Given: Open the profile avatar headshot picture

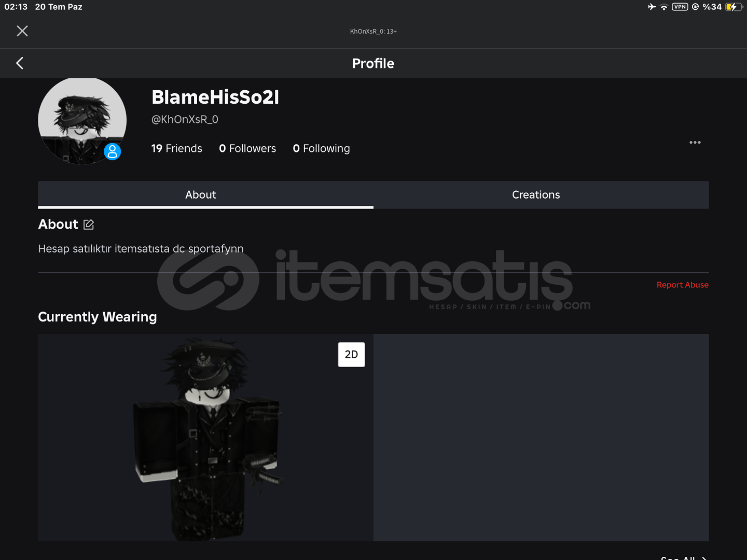Looking at the screenshot, I should pos(82,121).
